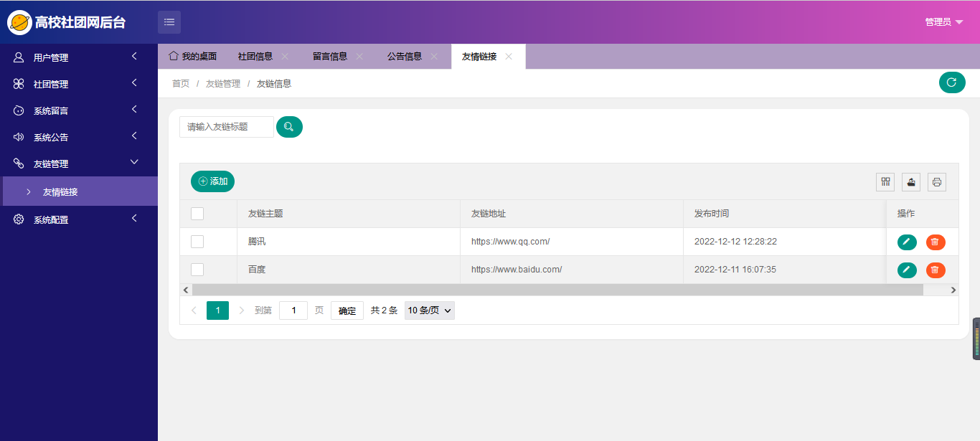The image size is (980, 441).
Task: Click the search magnifier button
Action: tap(289, 127)
